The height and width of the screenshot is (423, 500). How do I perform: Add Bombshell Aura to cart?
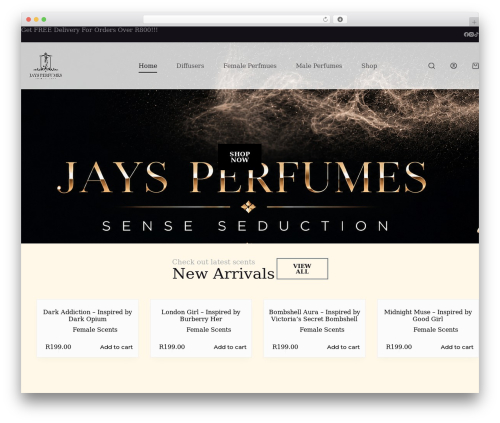coord(343,347)
